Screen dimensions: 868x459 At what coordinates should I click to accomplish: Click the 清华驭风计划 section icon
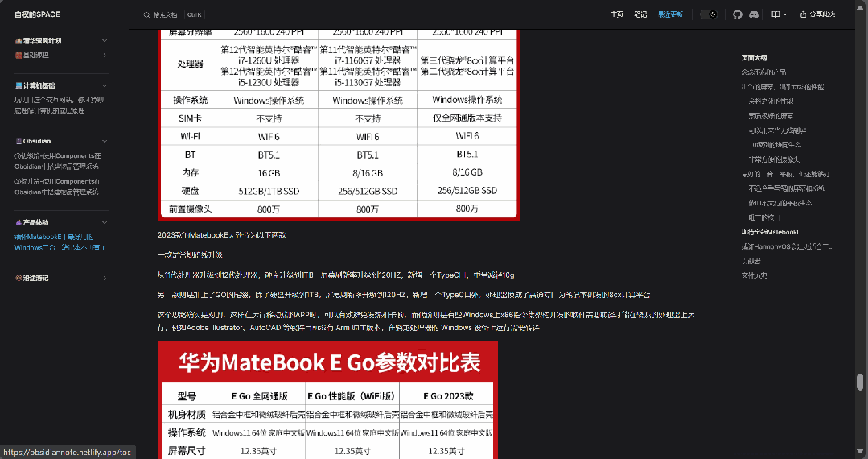click(19, 41)
